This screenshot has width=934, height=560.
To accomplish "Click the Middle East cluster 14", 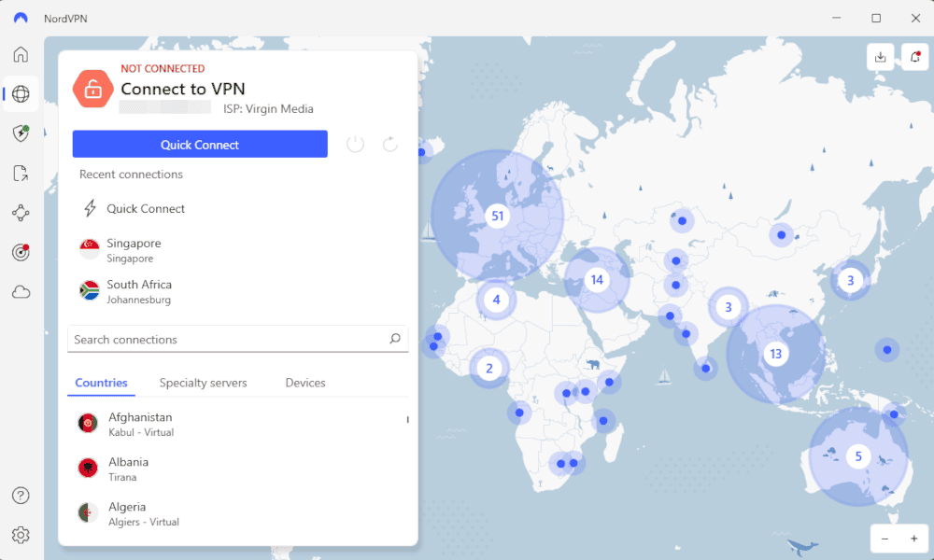I will [x=597, y=280].
